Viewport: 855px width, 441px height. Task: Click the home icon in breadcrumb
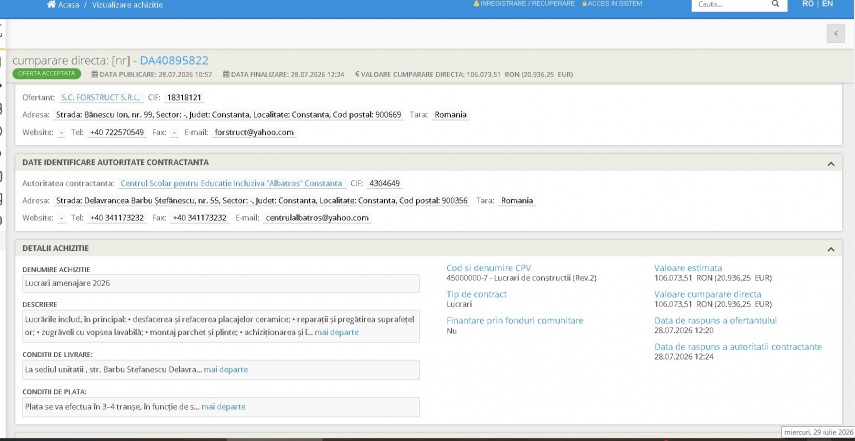(51, 4)
